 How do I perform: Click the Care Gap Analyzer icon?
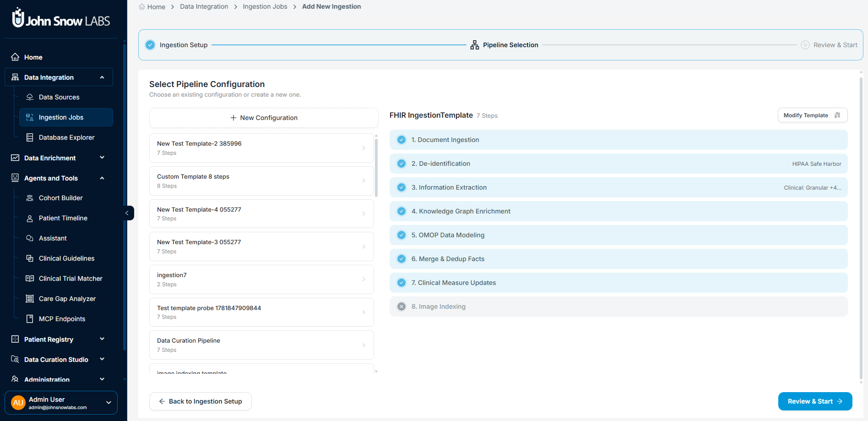[30, 299]
